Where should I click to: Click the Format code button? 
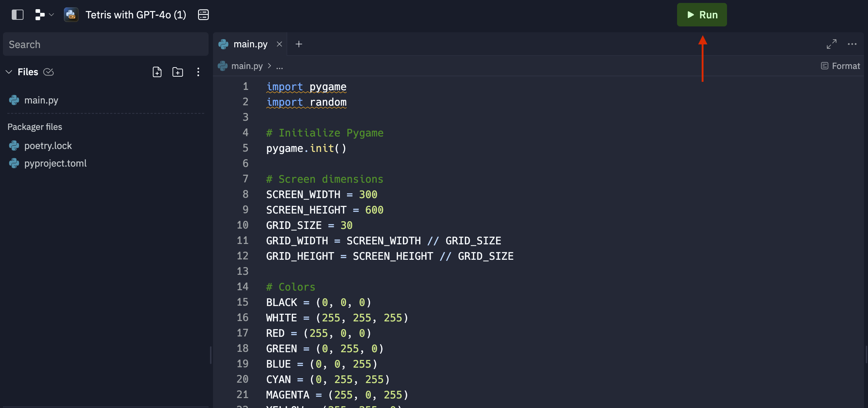coord(840,66)
